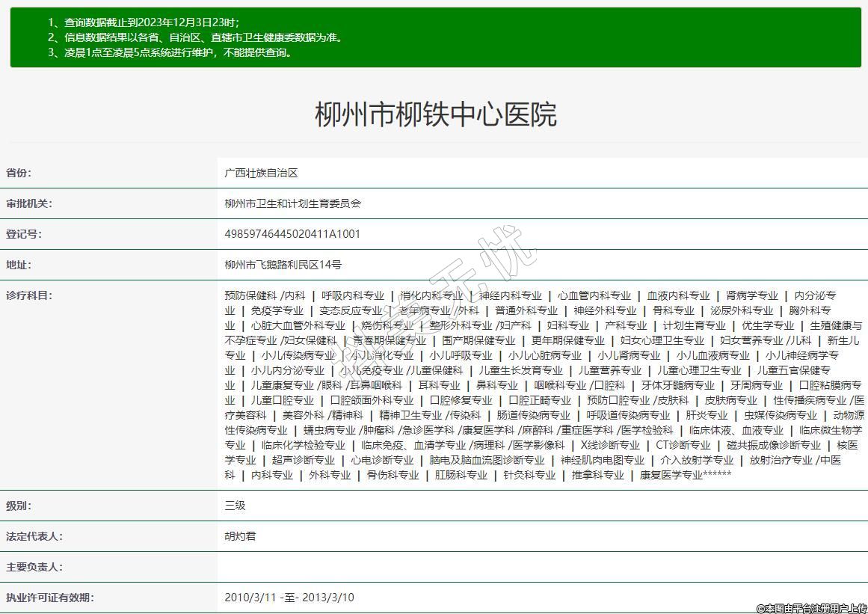Click 柳州市卫生和计划生育委员会 approval authority text
Screen dimensions: 868x614
292,203
